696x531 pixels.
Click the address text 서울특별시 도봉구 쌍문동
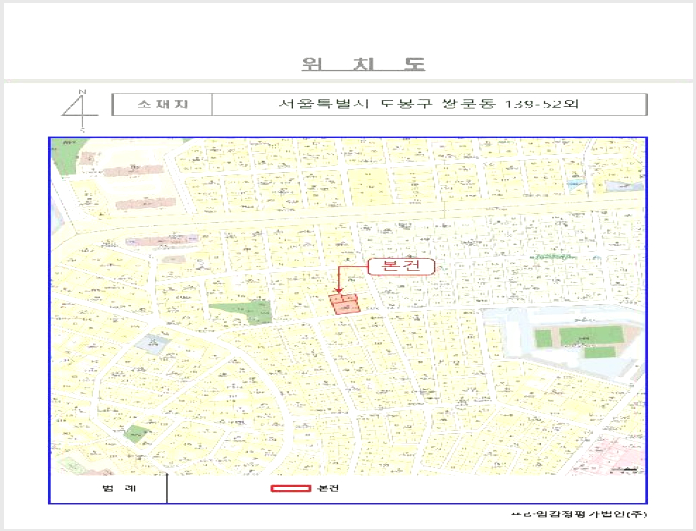pos(429,104)
